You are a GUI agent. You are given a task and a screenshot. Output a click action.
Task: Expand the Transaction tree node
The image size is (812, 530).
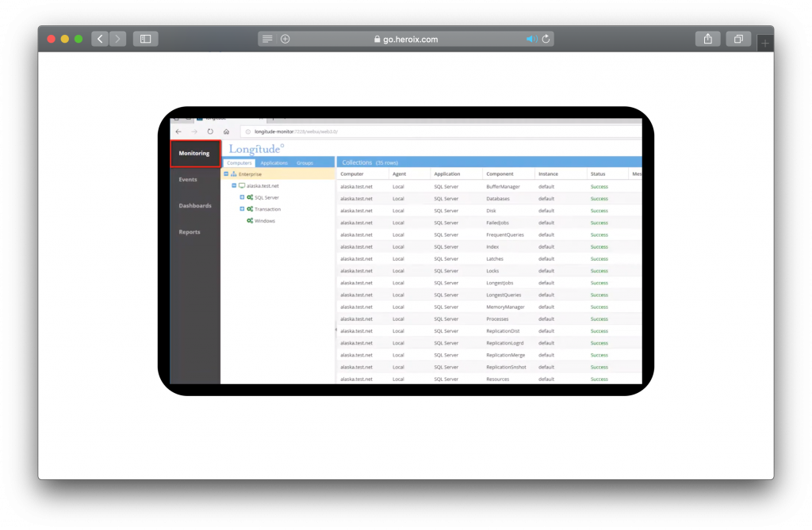click(242, 208)
